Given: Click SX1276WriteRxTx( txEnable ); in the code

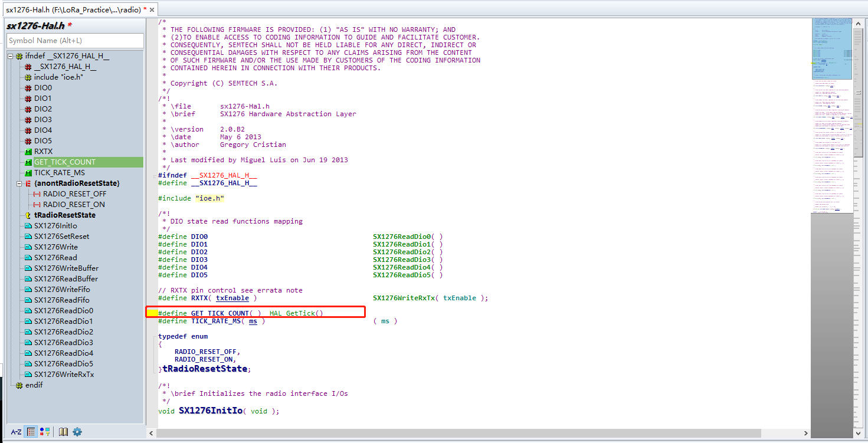Looking at the screenshot, I should point(431,298).
